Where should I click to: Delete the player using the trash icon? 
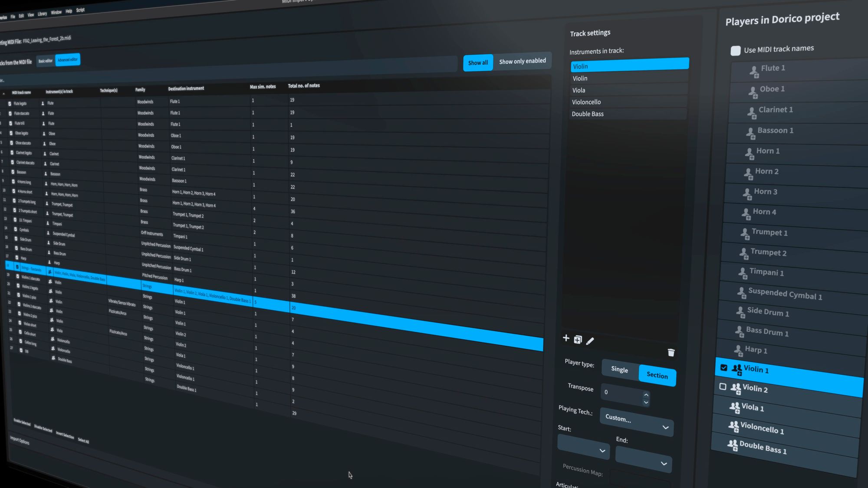coord(671,353)
